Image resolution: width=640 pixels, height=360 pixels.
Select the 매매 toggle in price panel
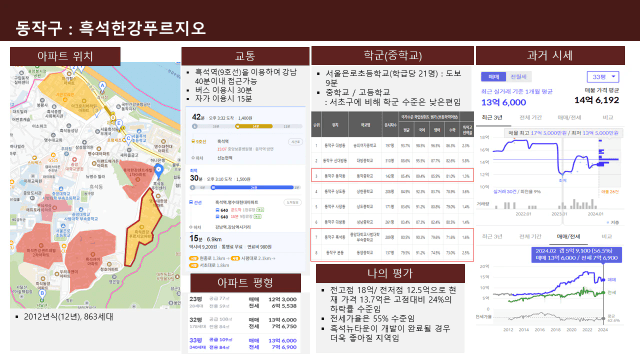tap(493, 77)
